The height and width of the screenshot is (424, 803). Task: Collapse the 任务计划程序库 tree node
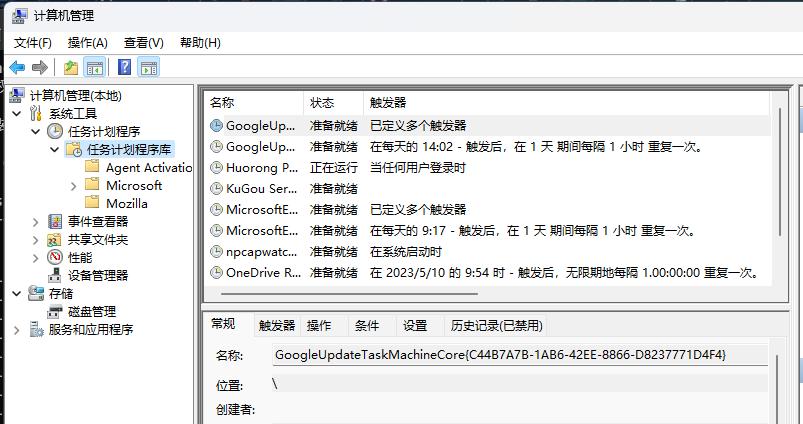tap(55, 150)
